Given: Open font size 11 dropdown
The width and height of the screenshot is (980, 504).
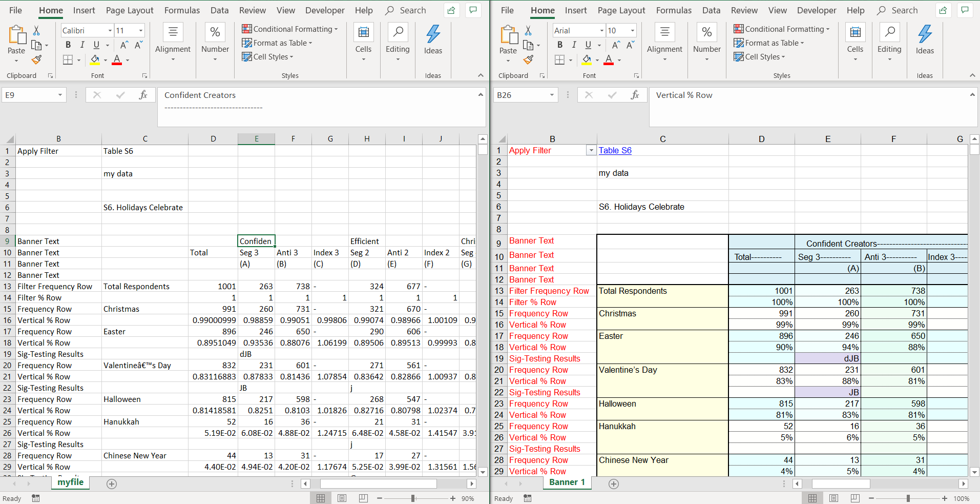Looking at the screenshot, I should pos(141,31).
